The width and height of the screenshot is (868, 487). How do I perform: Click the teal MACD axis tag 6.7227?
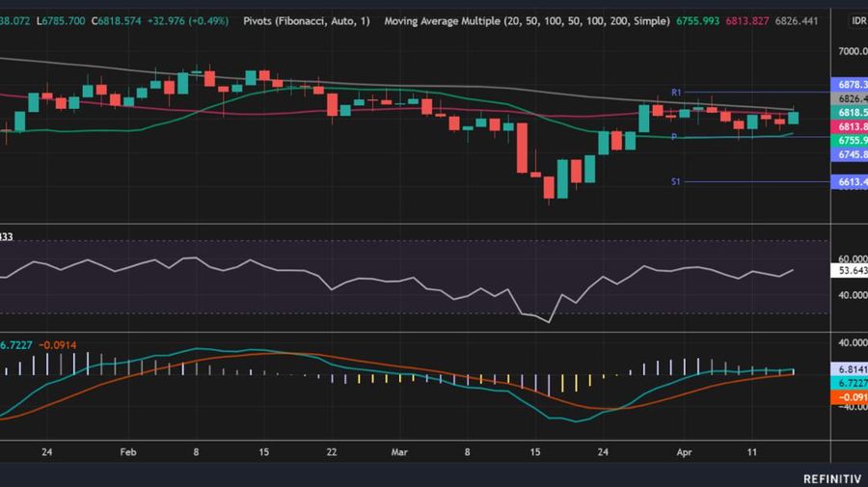(x=850, y=383)
